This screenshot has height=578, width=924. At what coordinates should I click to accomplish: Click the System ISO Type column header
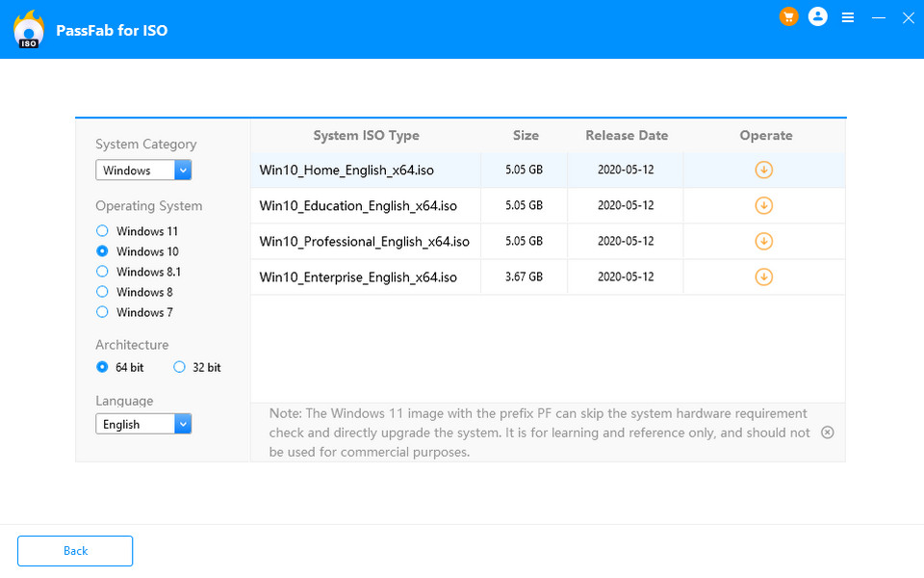tap(366, 136)
